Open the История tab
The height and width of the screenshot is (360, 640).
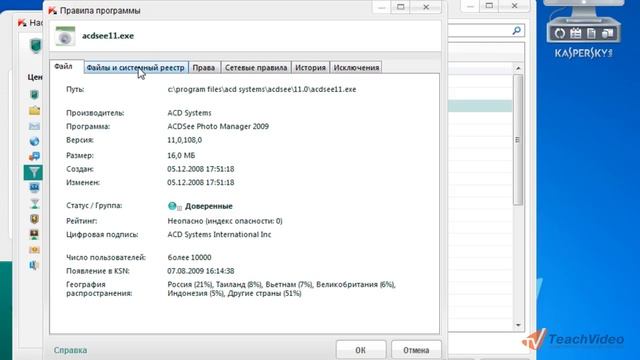[x=310, y=68]
